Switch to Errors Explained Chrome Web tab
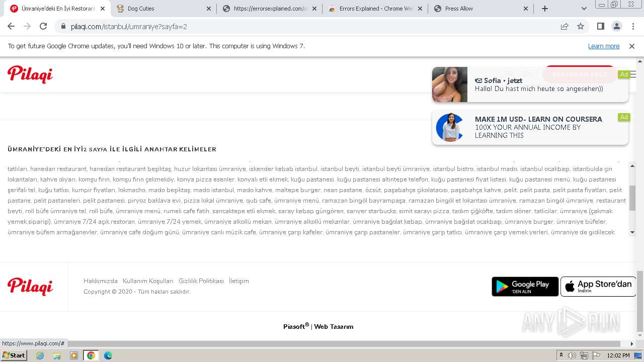This screenshot has width=644, height=362. (375, 9)
